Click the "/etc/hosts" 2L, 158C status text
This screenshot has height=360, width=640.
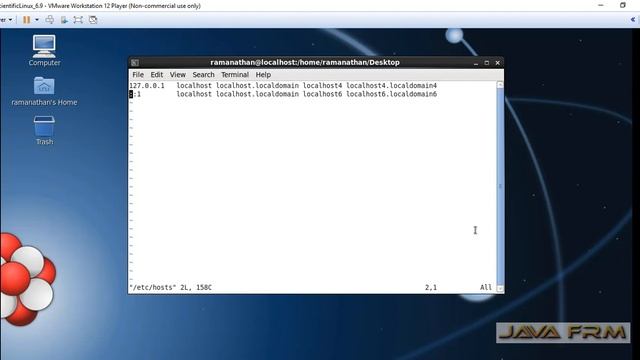[171, 287]
